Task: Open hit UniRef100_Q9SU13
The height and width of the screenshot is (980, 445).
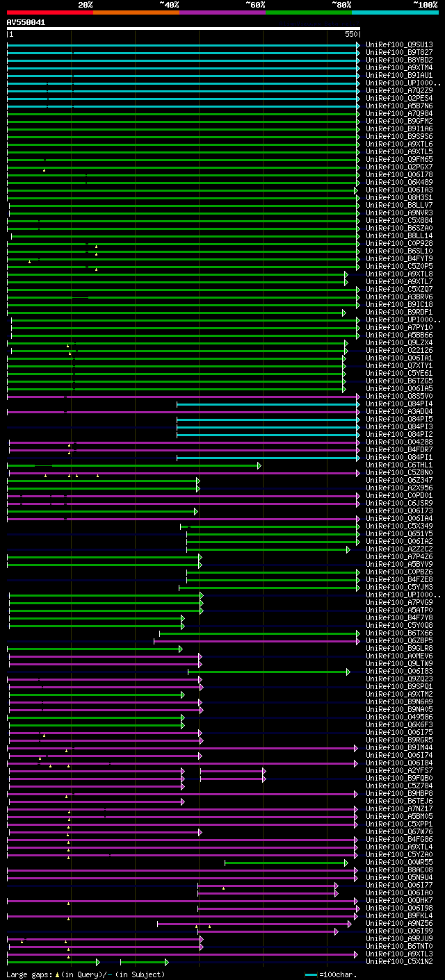Action: tap(399, 44)
